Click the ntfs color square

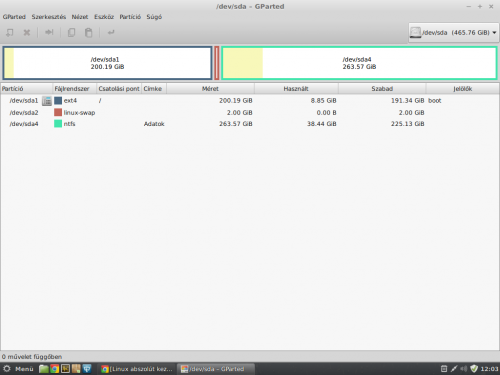(58, 124)
